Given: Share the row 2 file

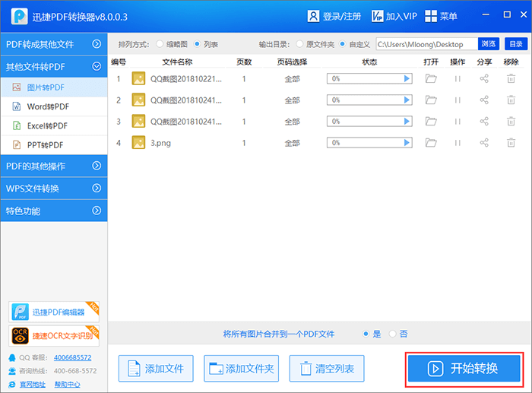Looking at the screenshot, I should tap(484, 100).
